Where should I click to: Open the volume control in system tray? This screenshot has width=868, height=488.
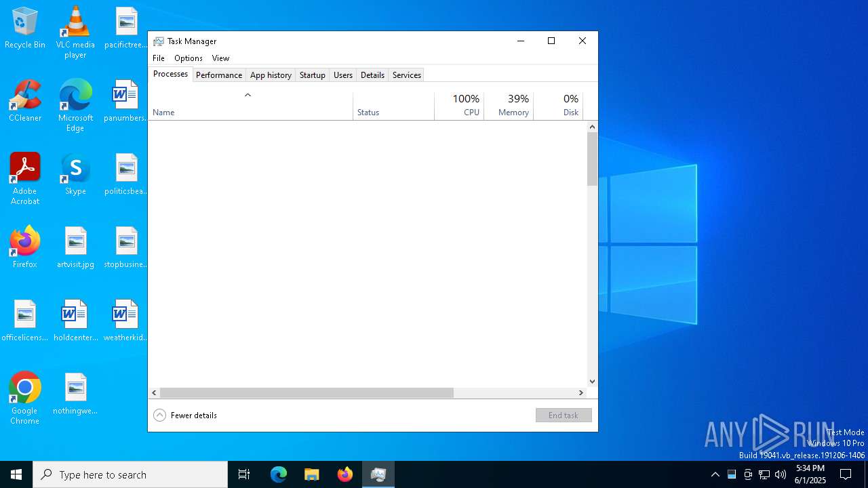[x=781, y=474]
